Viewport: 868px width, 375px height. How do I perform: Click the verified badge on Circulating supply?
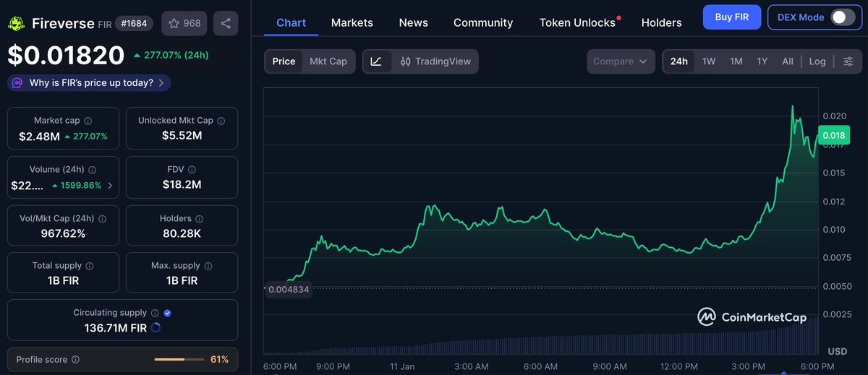point(168,313)
